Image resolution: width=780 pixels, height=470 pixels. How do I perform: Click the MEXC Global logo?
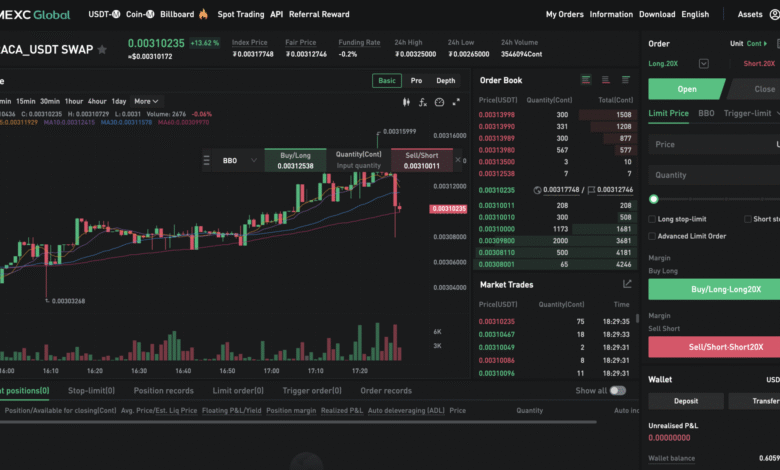click(35, 14)
